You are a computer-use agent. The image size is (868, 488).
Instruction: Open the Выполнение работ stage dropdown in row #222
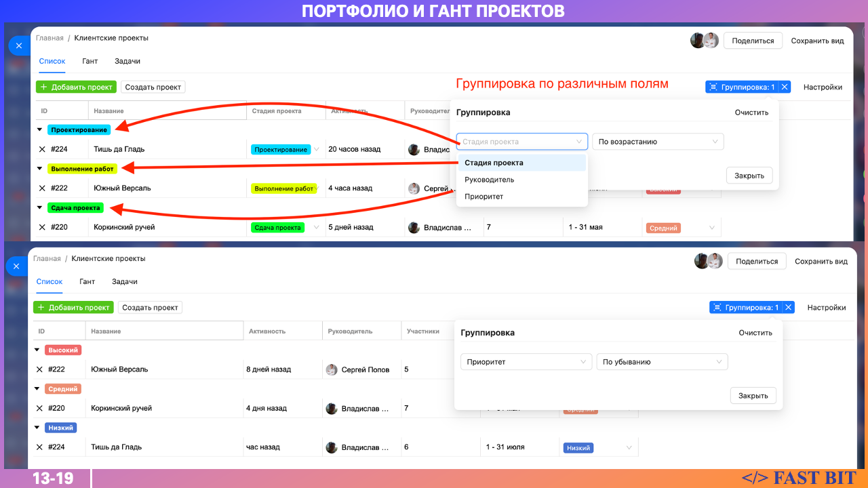(285, 188)
